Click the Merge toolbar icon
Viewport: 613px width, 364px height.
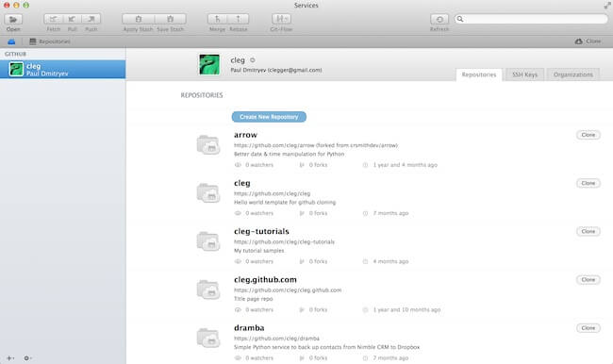(217, 19)
